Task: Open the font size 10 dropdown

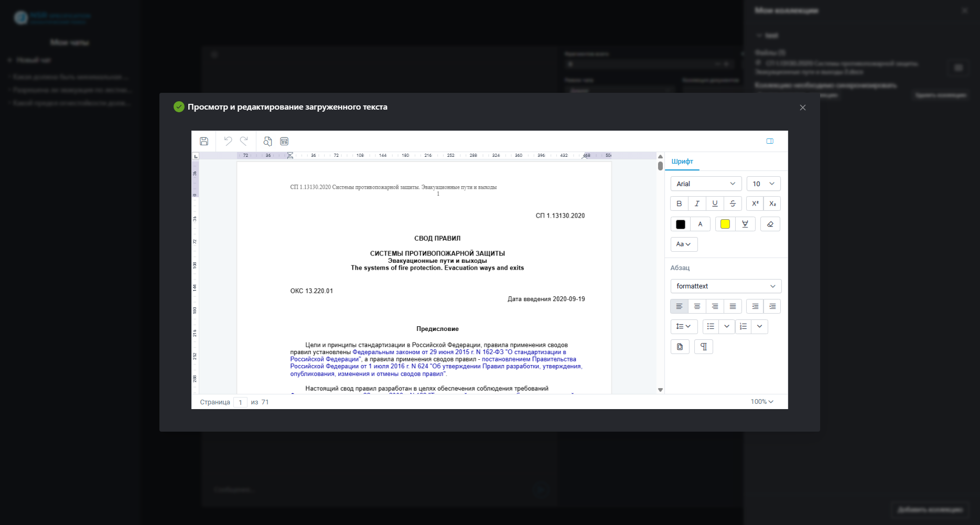Action: pos(763,184)
